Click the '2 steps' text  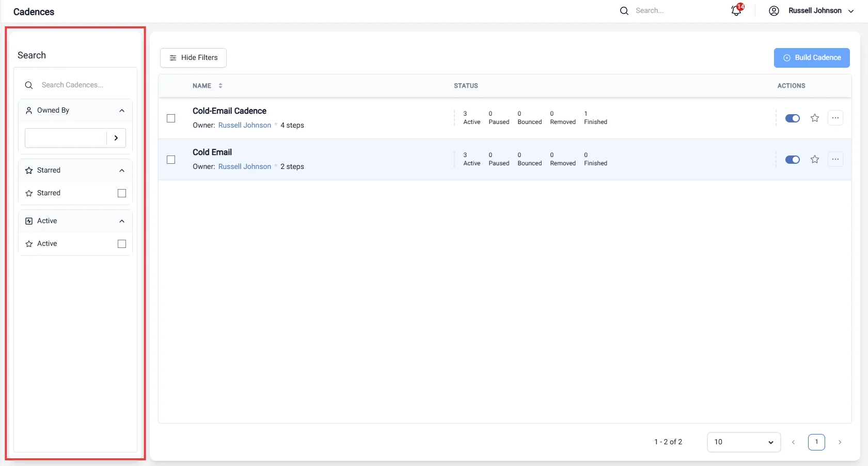pyautogui.click(x=292, y=166)
